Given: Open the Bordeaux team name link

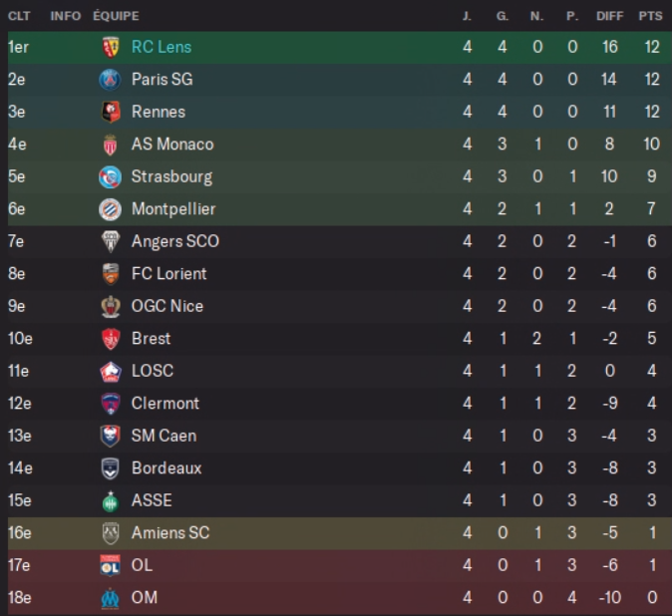Looking at the screenshot, I should coord(167,468).
